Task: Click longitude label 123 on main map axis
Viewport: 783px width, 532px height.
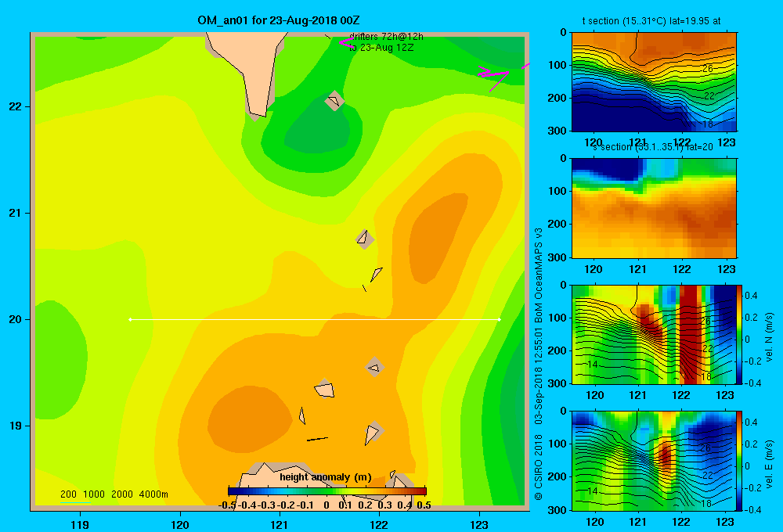Action: point(479,524)
